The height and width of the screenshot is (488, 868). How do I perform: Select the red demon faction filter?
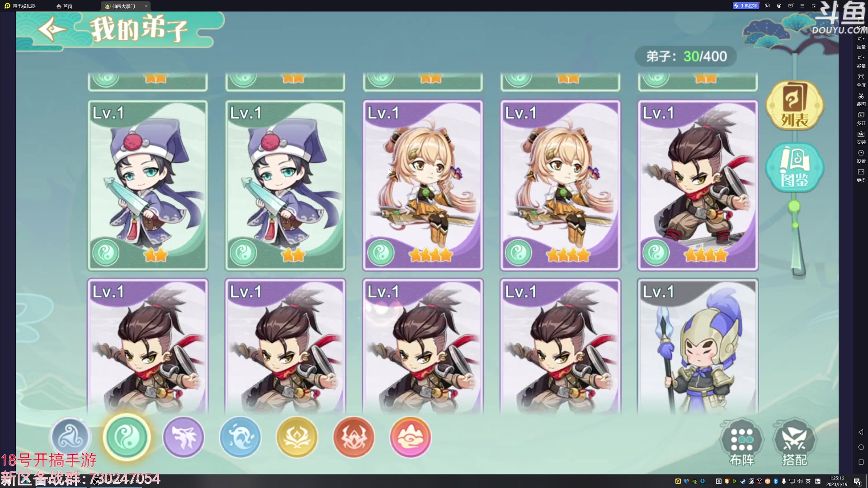354,437
